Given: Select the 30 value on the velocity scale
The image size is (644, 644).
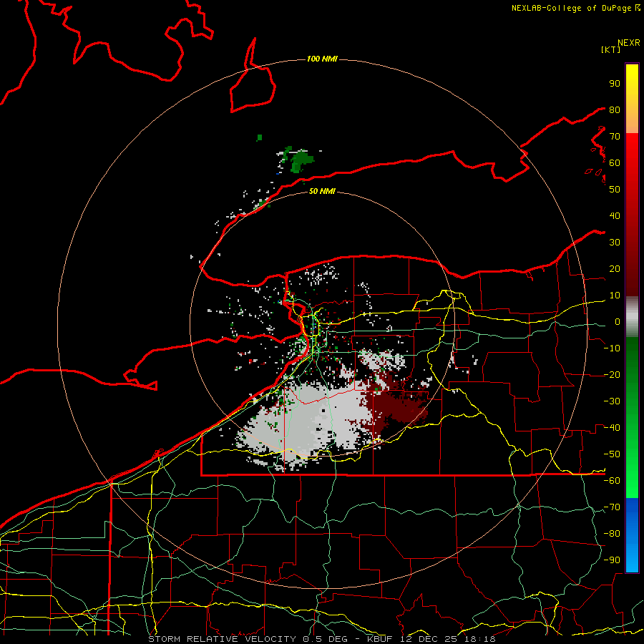Looking at the screenshot, I should pyautogui.click(x=615, y=243).
